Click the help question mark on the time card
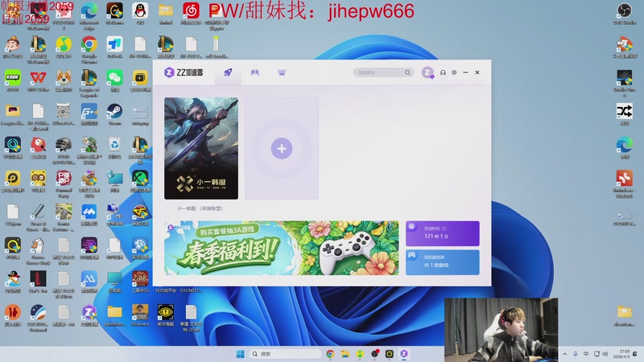Image resolution: width=644 pixels, height=362 pixels. [444, 228]
